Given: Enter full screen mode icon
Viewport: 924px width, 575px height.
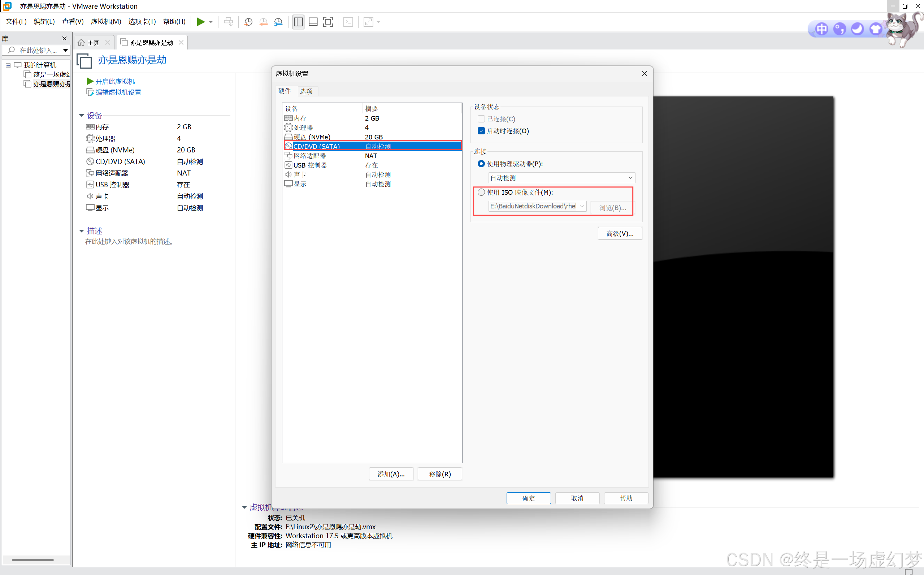Looking at the screenshot, I should pos(327,22).
